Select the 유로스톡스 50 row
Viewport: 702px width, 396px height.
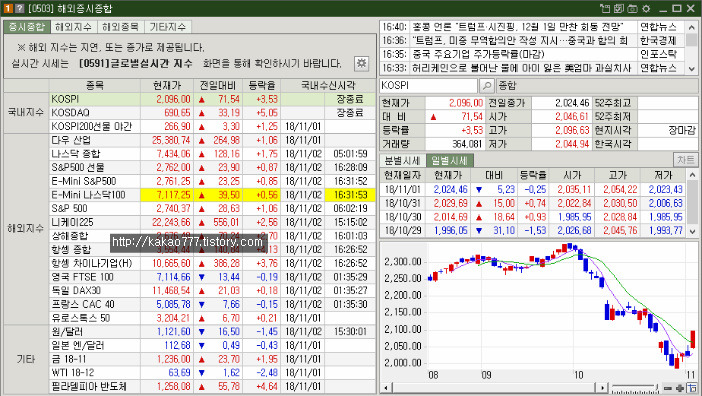[x=212, y=318]
